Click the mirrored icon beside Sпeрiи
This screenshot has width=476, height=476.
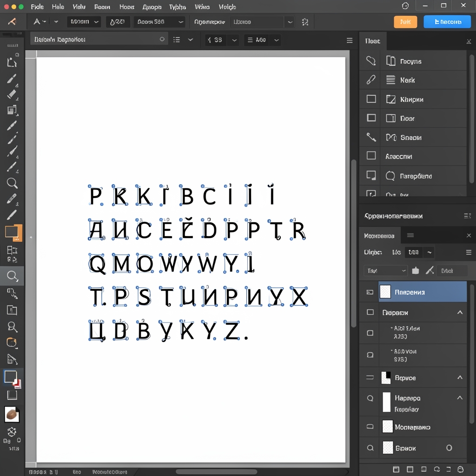click(391, 138)
